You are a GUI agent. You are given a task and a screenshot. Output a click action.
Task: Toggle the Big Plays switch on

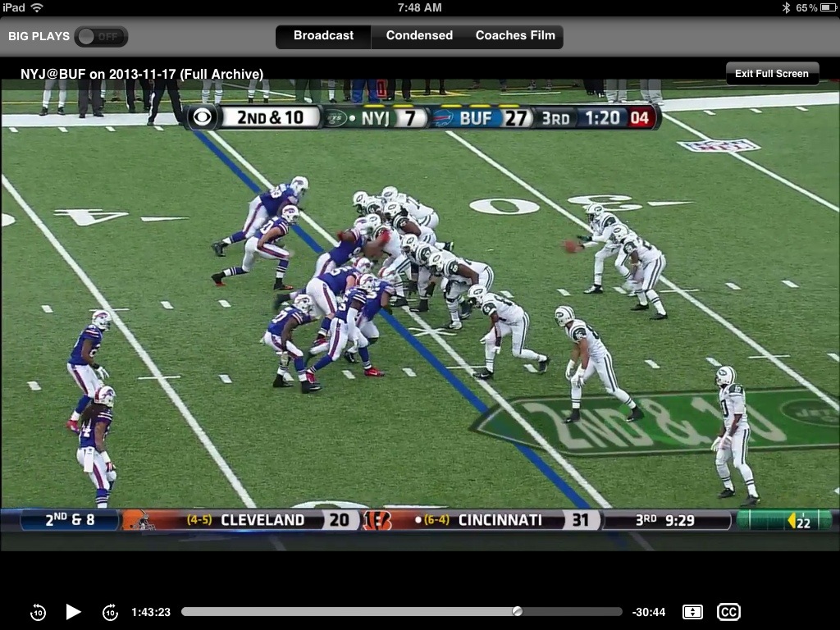pos(101,36)
